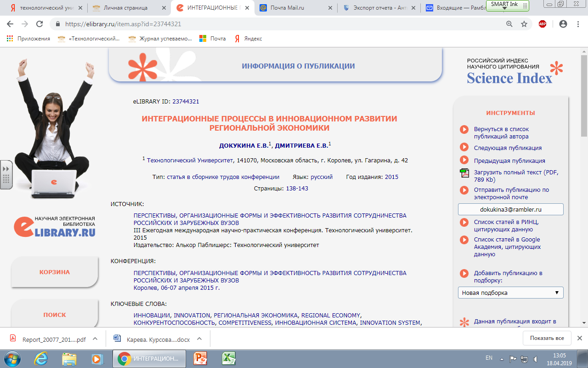This screenshot has width=588, height=368.
Task: Close the downloads bar
Action: click(x=580, y=338)
